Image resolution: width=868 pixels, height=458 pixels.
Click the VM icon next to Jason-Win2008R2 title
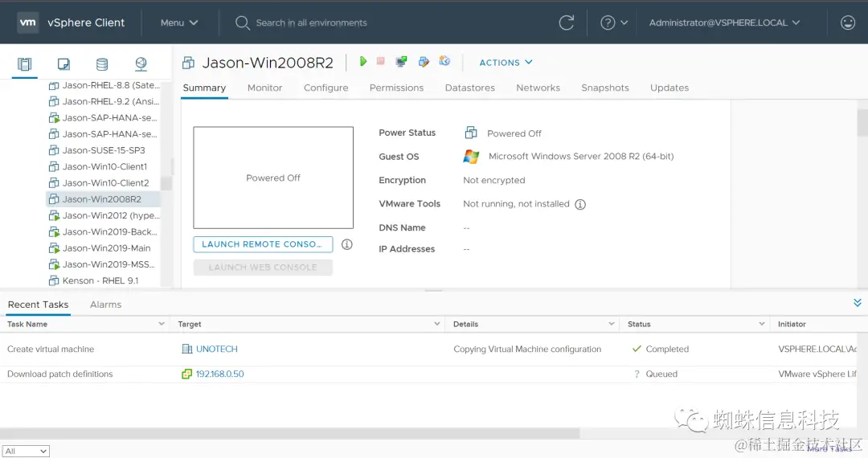[188, 63]
